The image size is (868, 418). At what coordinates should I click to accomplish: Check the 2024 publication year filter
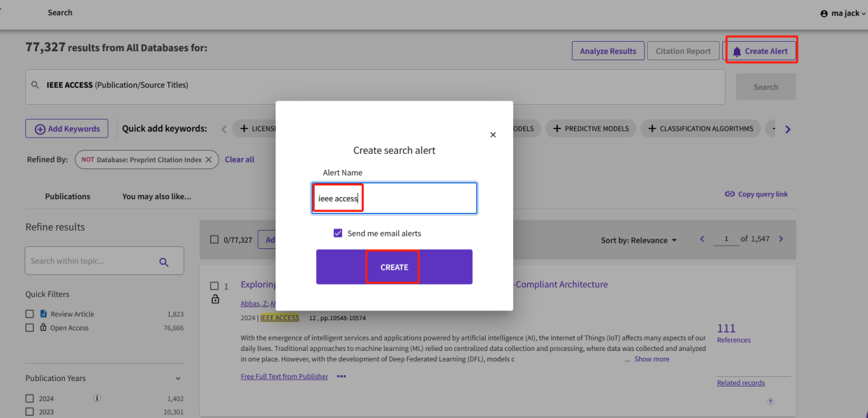point(29,398)
